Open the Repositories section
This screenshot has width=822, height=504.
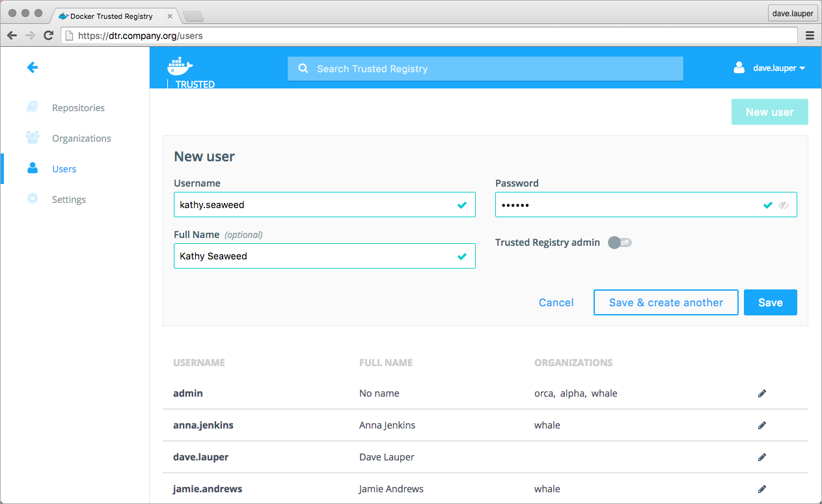[78, 108]
